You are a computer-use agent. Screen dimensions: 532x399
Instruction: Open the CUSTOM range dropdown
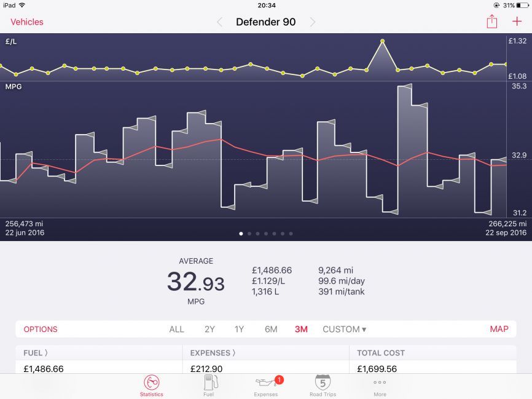pos(345,329)
